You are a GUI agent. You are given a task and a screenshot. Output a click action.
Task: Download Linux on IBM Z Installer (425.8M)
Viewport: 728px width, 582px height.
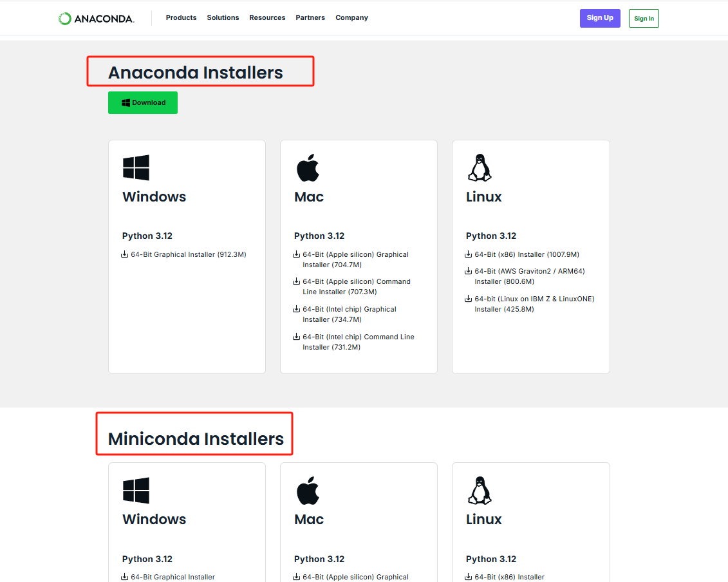pyautogui.click(x=534, y=304)
